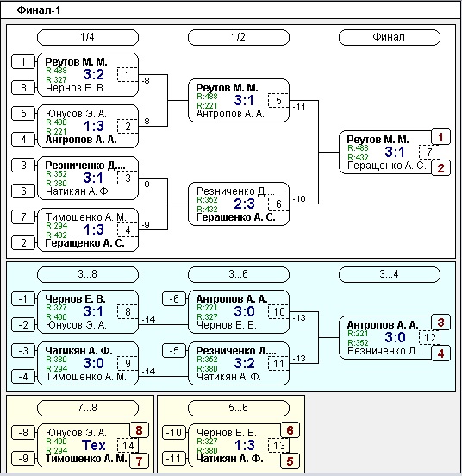The height and width of the screenshot is (476, 462).
Task: Open the 3...6 bracket header
Action: [x=239, y=274]
